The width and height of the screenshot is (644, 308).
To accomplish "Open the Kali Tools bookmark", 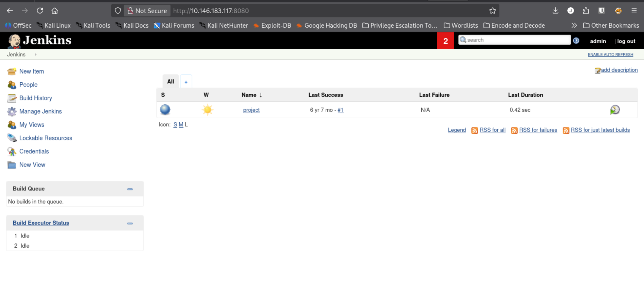I will (93, 25).
